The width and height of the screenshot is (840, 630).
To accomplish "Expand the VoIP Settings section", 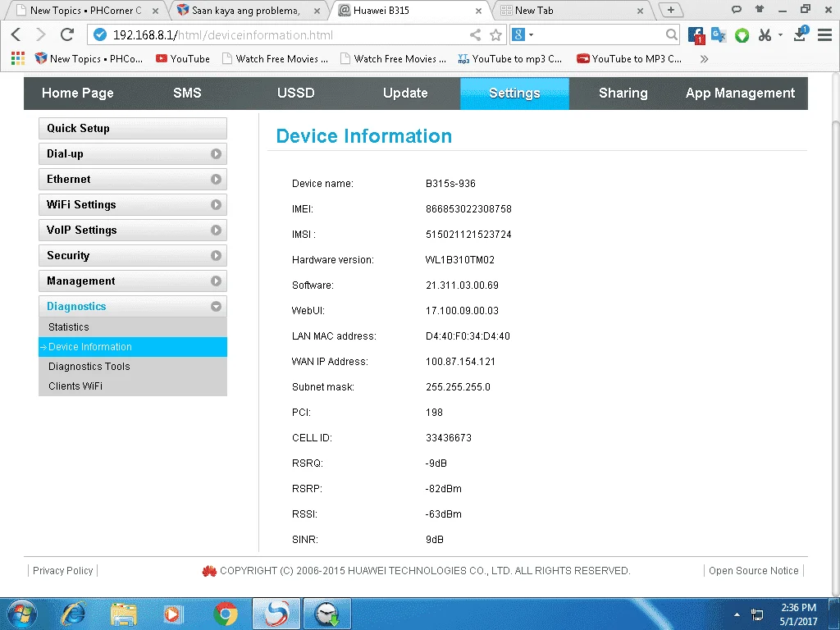I will click(x=133, y=231).
